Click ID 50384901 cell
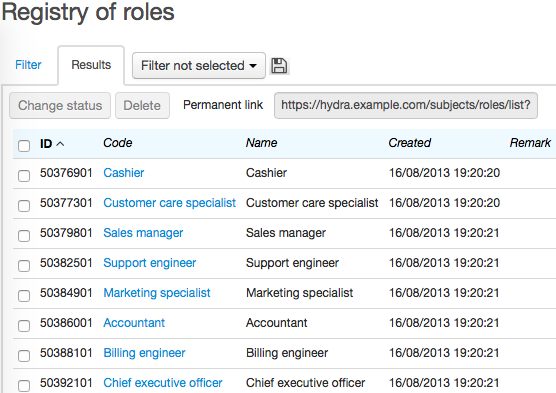 coord(66,293)
